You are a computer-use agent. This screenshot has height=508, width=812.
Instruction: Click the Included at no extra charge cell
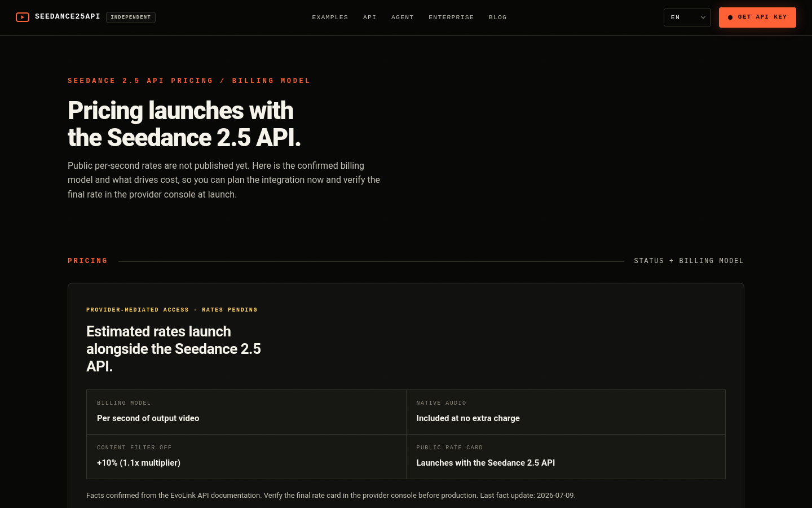point(566,412)
